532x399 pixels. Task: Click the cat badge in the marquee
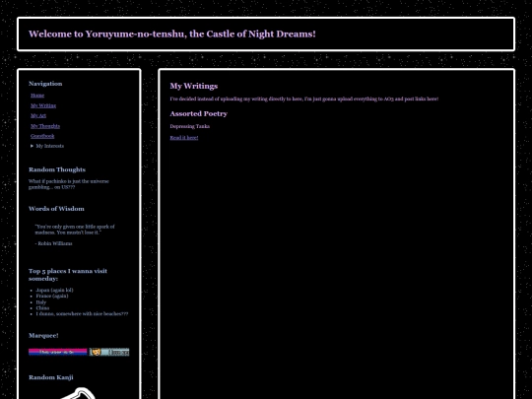click(109, 352)
